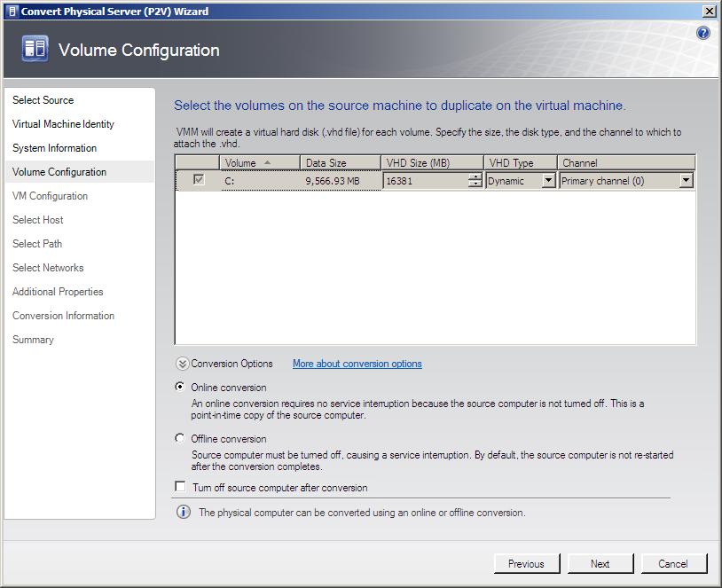The image size is (722, 588).
Task: Select the Offline conversion radio button
Action: click(181, 438)
